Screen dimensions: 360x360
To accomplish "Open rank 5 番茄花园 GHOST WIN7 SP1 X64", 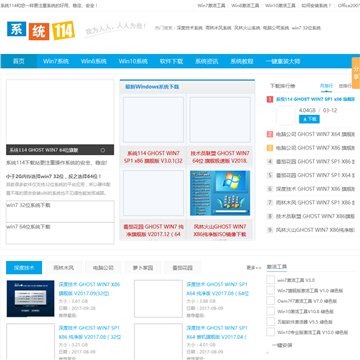I will (x=314, y=175).
